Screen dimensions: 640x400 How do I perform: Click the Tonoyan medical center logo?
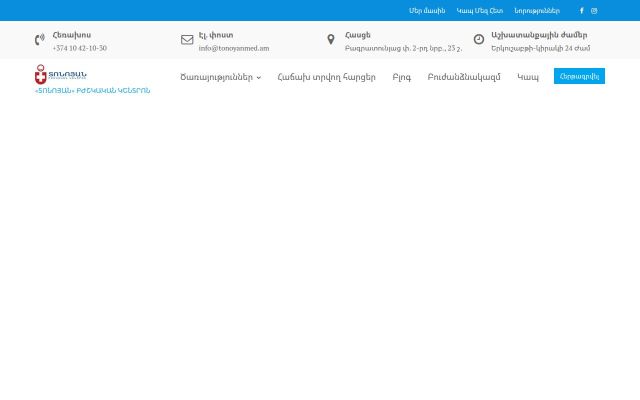[x=60, y=74]
